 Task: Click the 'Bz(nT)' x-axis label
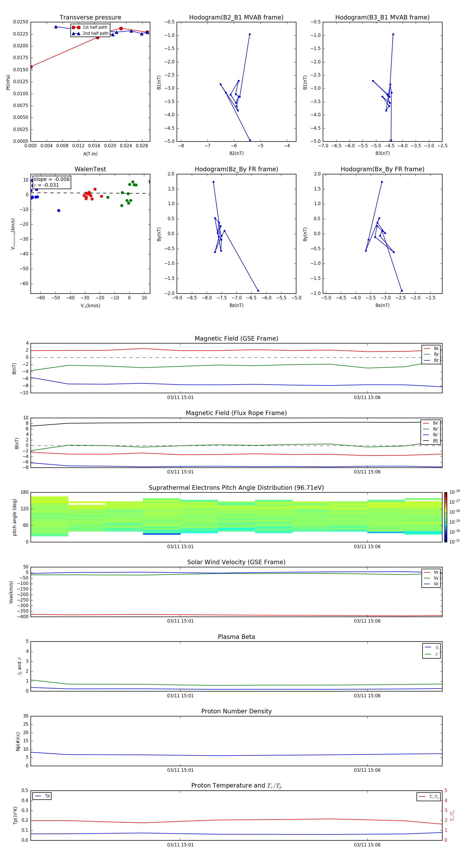point(236,305)
